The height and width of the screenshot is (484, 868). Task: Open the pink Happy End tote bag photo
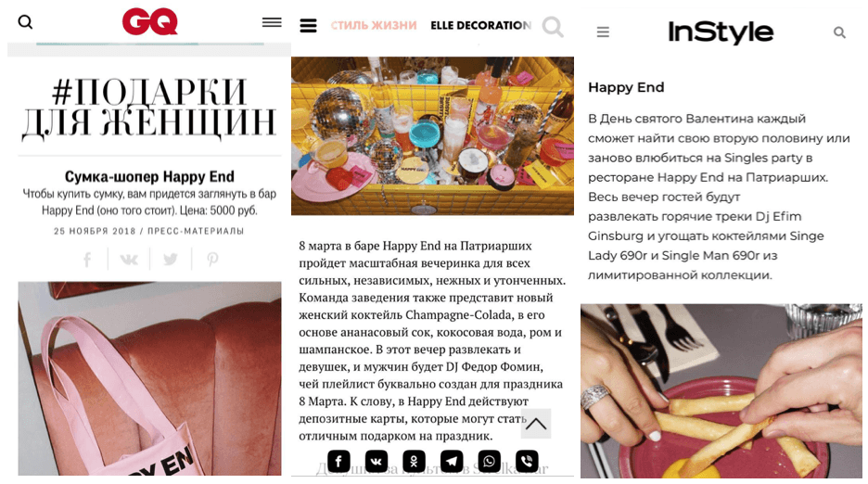pyautogui.click(x=149, y=378)
